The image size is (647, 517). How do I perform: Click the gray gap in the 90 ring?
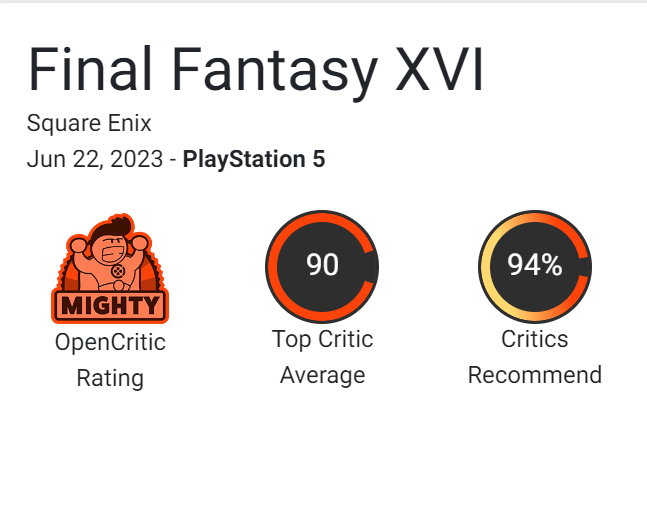tap(374, 266)
